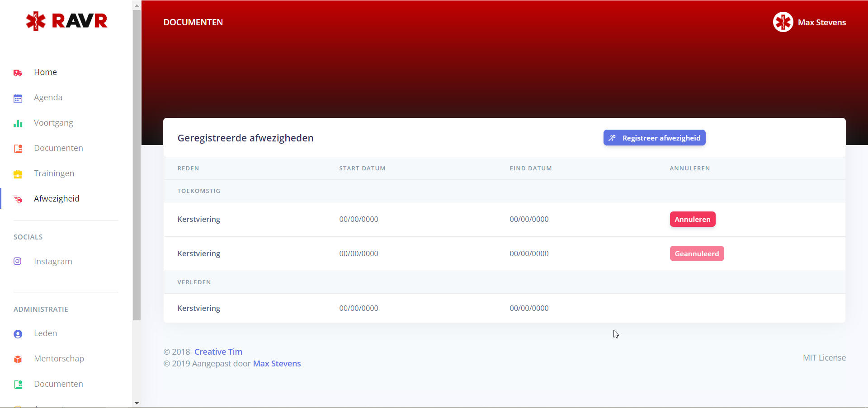Click the Leden user icon
This screenshot has width=868, height=408.
(x=18, y=334)
